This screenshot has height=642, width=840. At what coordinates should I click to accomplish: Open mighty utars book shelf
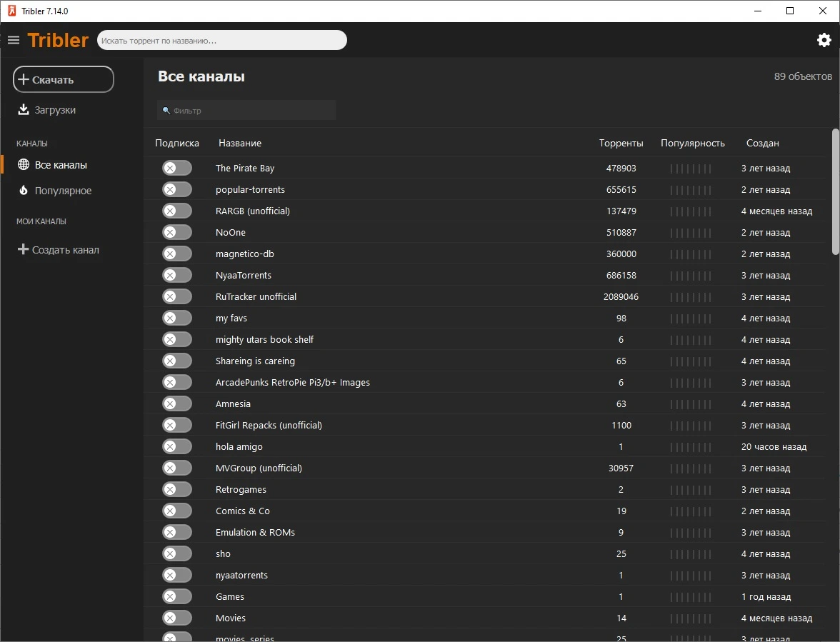click(264, 339)
